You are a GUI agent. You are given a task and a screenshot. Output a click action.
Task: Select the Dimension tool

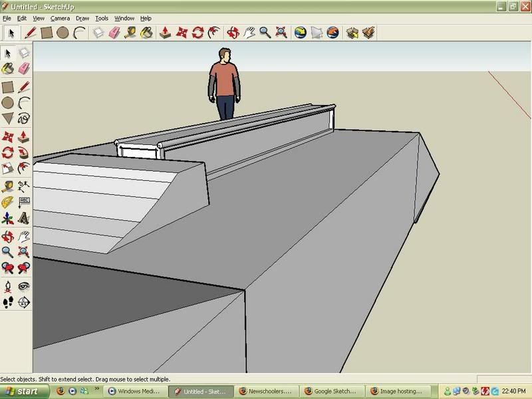pos(24,186)
